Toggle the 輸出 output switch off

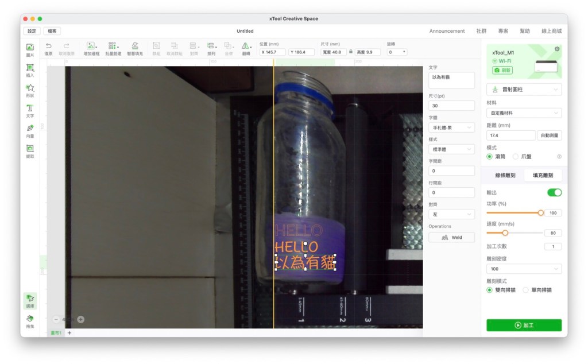(554, 192)
